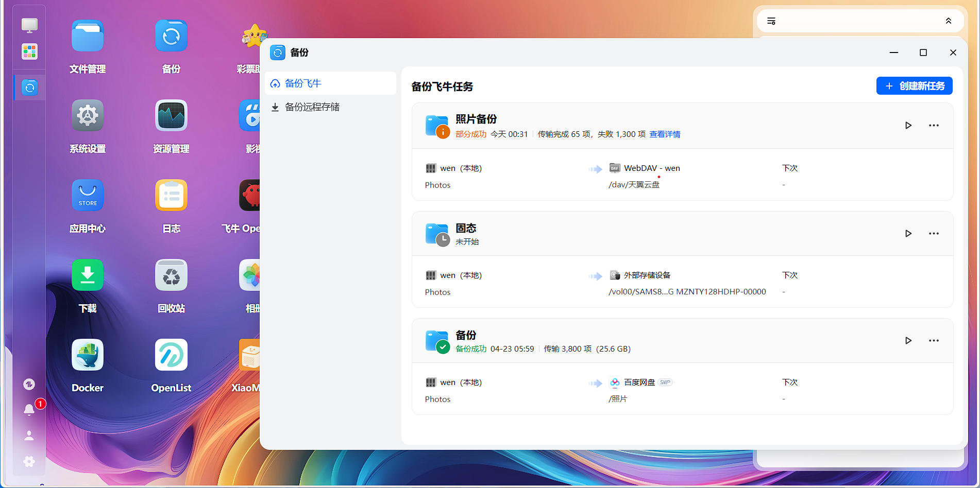Open the 备份飞牛 sidebar section

coord(303,83)
